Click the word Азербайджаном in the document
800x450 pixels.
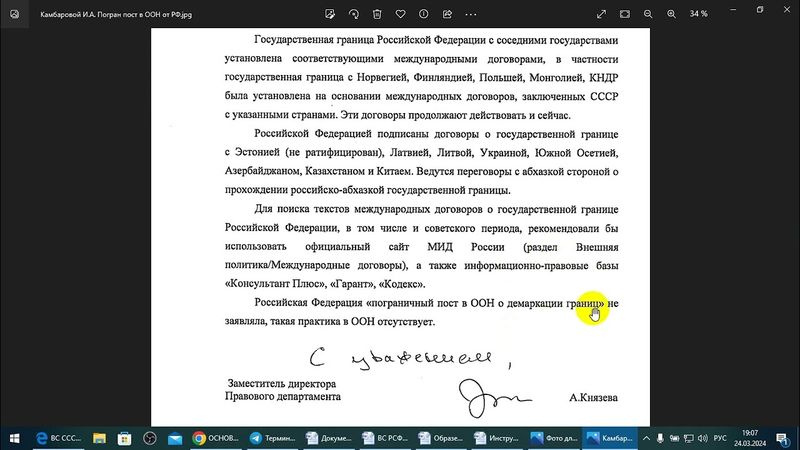(263, 171)
